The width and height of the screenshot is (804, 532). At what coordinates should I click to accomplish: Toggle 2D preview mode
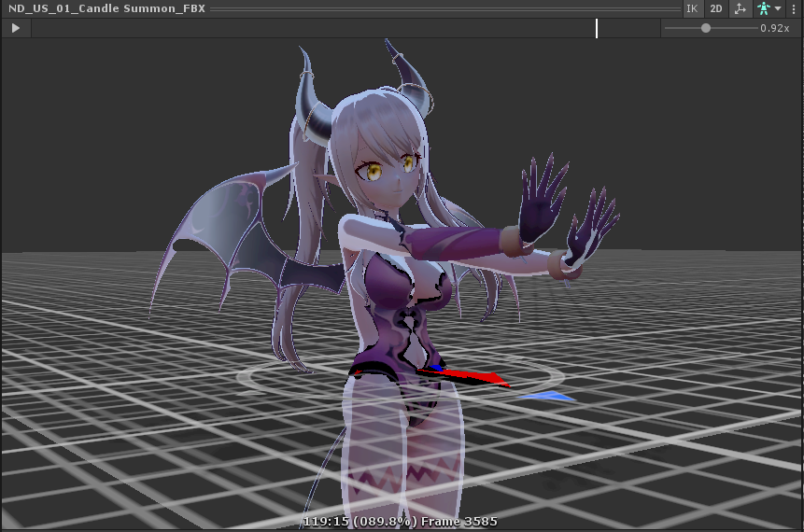716,8
